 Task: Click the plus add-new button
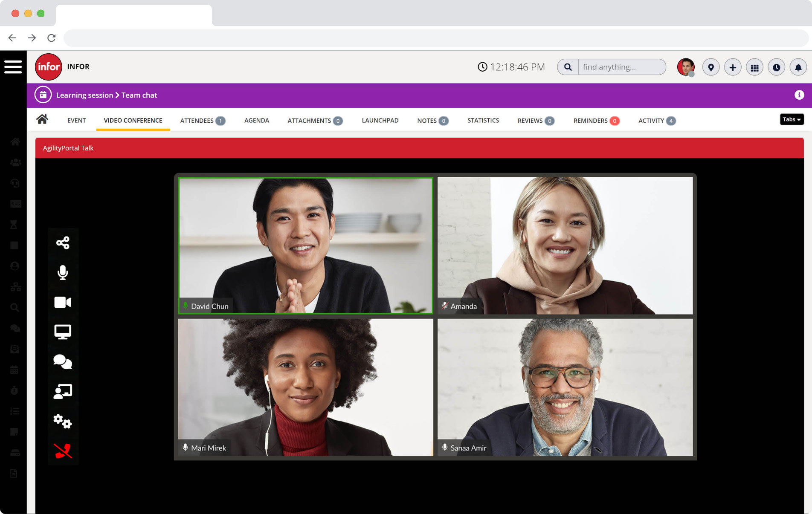(x=733, y=67)
